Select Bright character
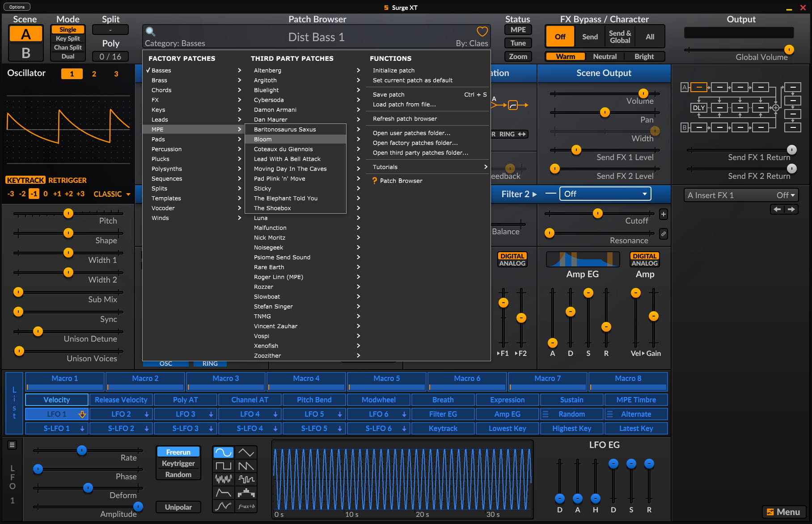Image resolution: width=812 pixels, height=524 pixels. 644,56
